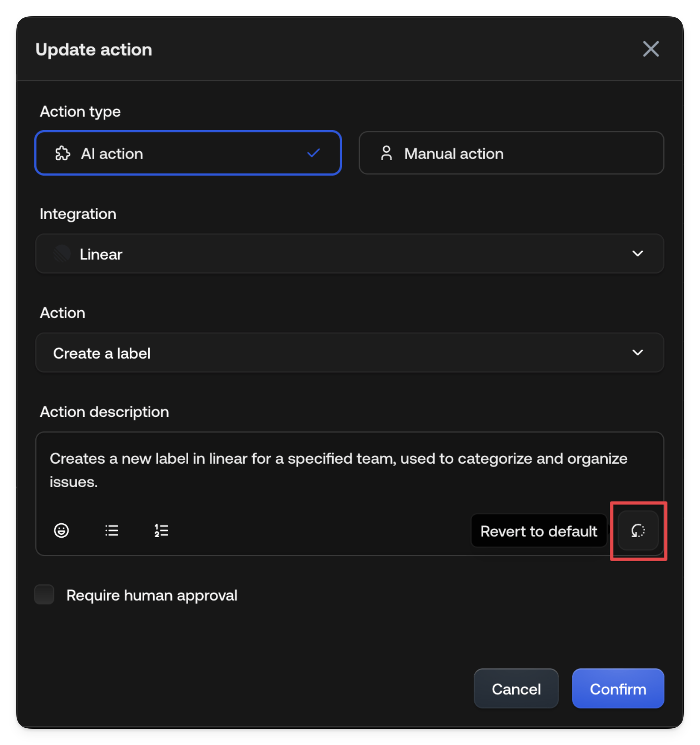Click the Integration dropdown chevron
This screenshot has width=700, height=745.
click(x=638, y=254)
